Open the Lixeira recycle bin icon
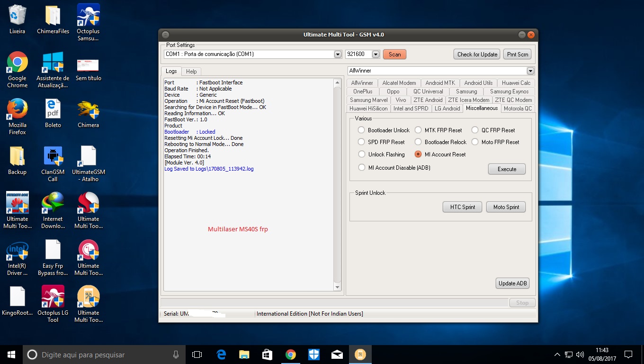The image size is (644, 364). click(18, 20)
